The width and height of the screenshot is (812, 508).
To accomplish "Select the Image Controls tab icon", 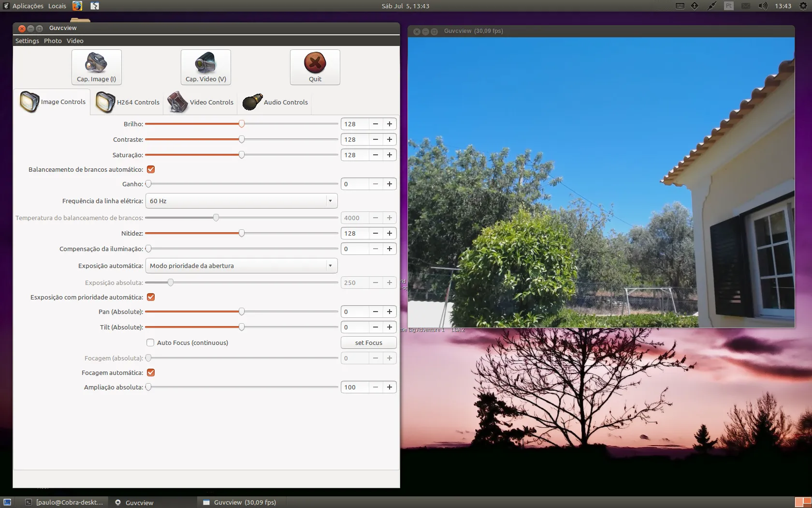I will [29, 102].
